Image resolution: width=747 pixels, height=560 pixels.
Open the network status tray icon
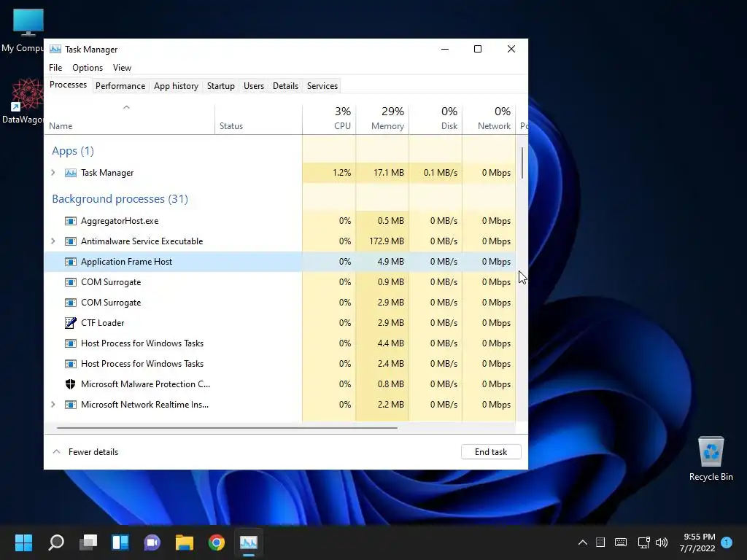click(643, 542)
